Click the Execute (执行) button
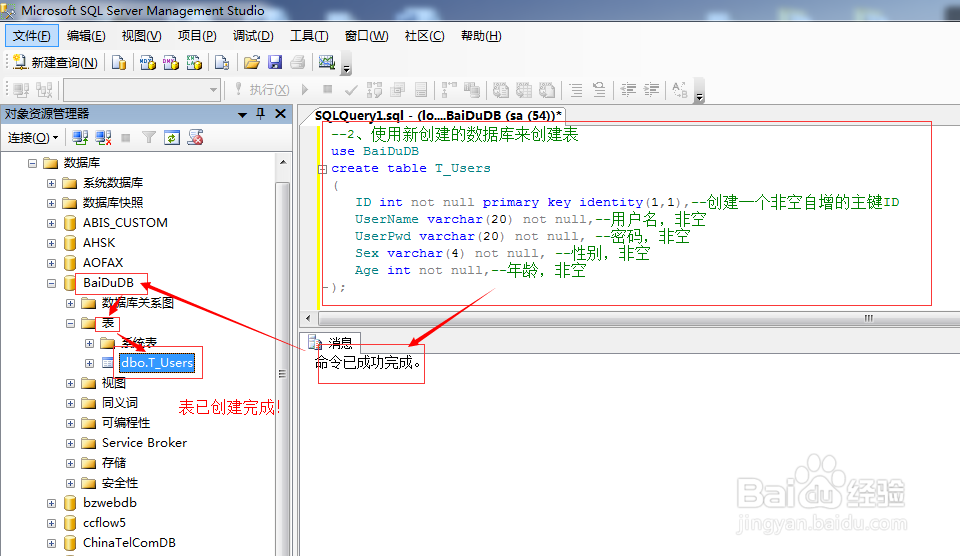This screenshot has width=960, height=556. (262, 90)
